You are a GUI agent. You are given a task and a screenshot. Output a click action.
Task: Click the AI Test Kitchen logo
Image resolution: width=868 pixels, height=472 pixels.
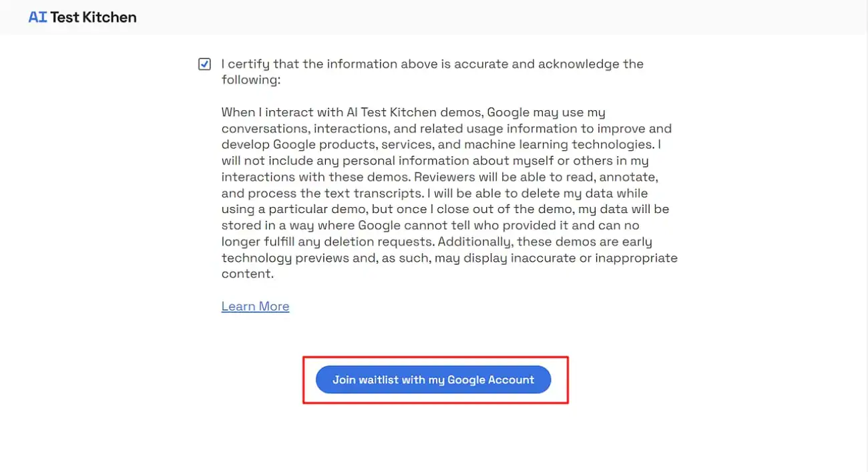click(x=82, y=17)
